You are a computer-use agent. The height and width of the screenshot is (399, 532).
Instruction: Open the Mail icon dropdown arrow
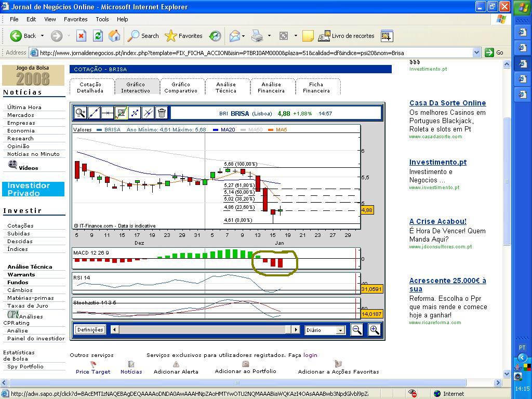pyautogui.click(x=244, y=36)
